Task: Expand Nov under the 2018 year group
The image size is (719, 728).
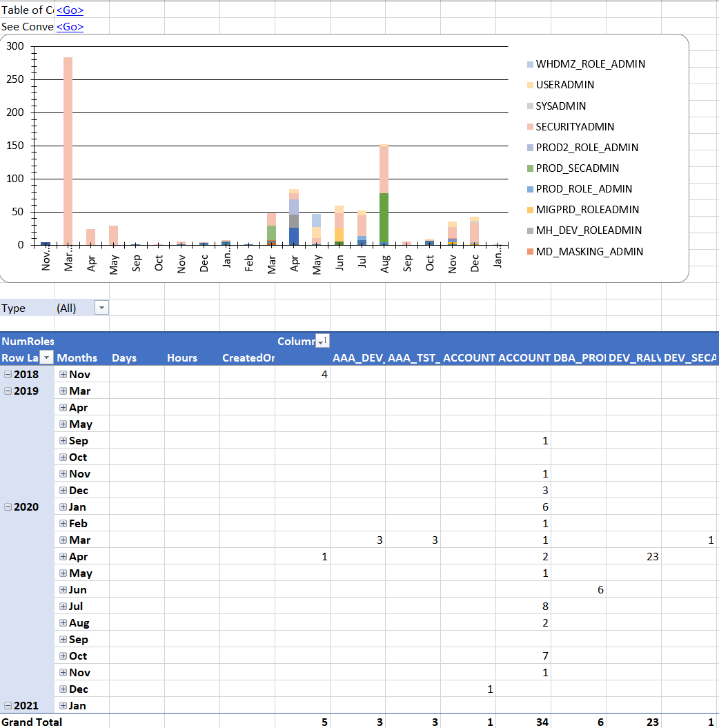Action: [x=63, y=375]
